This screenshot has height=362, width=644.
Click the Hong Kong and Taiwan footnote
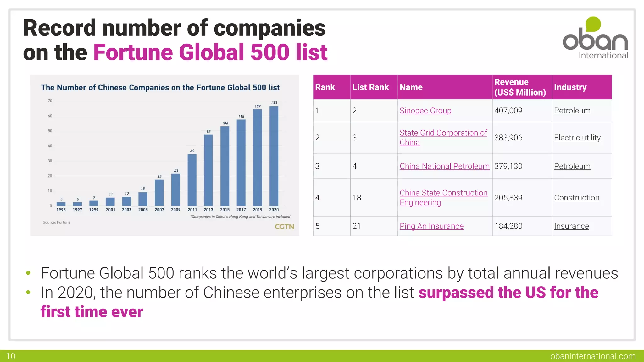coord(240,217)
